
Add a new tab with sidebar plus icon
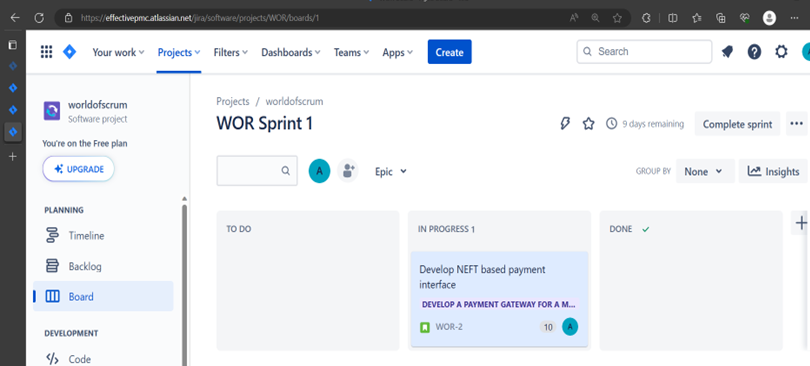click(13, 156)
